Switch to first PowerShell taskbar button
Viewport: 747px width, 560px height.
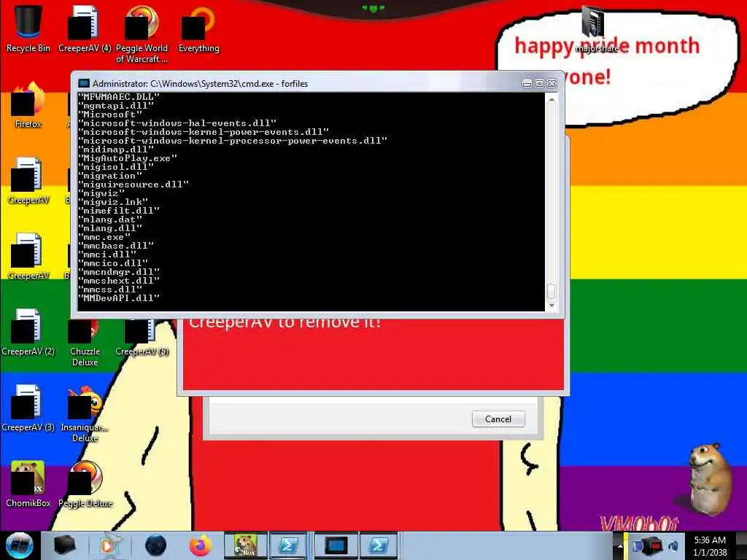(288, 545)
